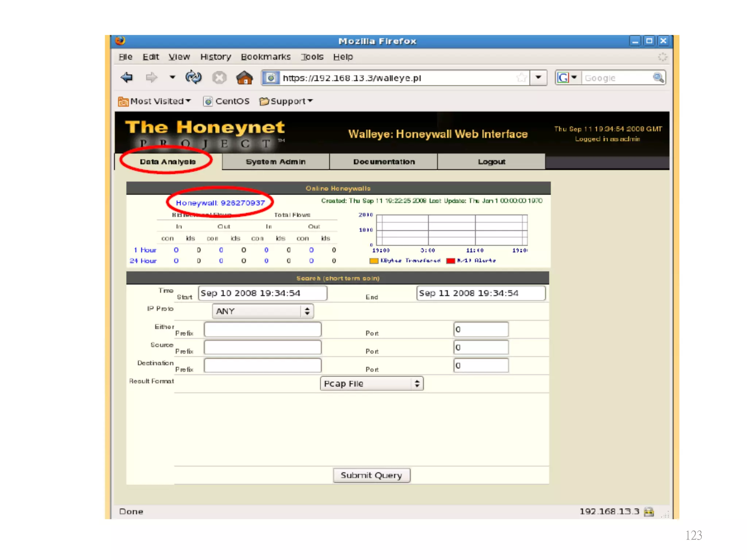Switch to System Admin tab
747x560 pixels.
coord(275,162)
